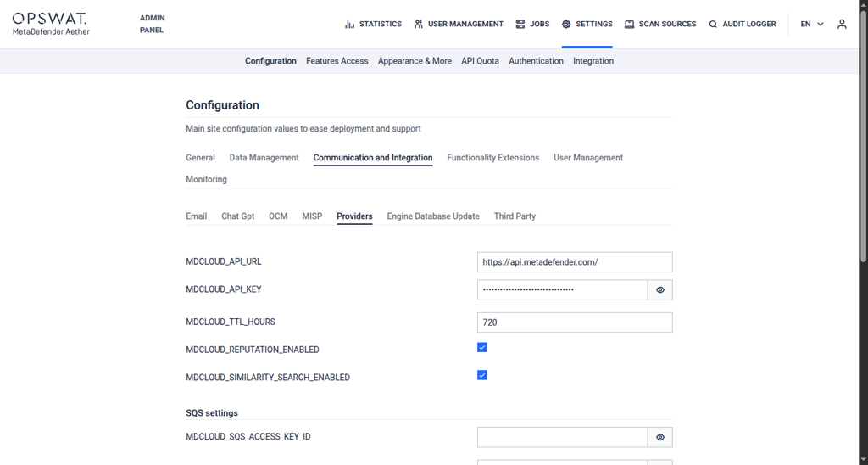Switch to the Data Management tab
This screenshot has height=465, width=868.
coord(264,158)
